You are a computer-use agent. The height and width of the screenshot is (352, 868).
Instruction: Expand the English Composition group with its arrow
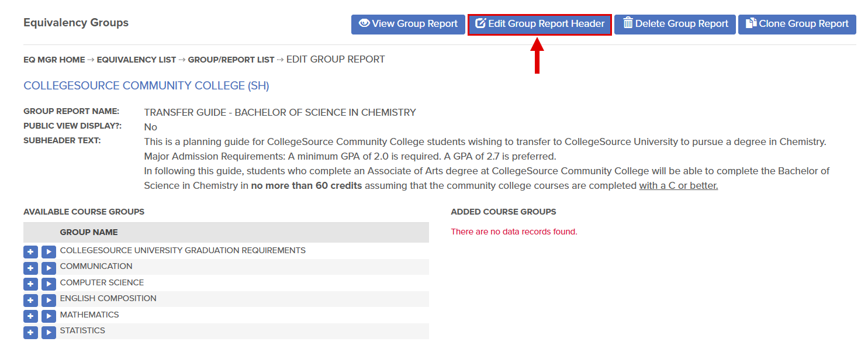point(49,301)
